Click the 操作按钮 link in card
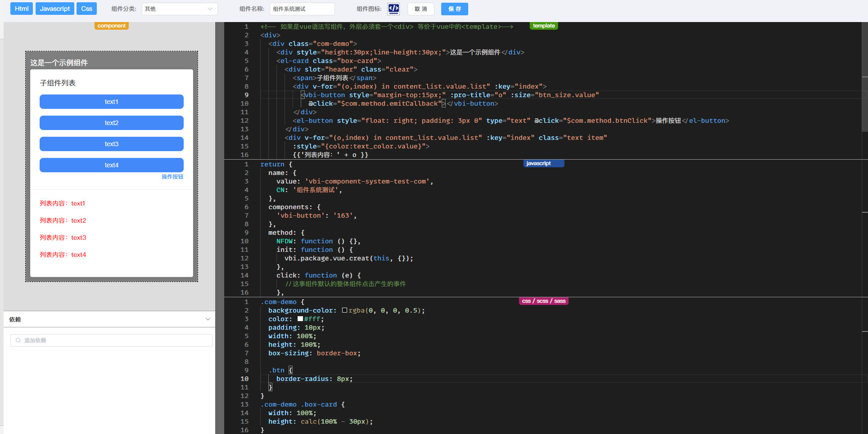Viewport: 868px width, 434px height. (x=172, y=177)
